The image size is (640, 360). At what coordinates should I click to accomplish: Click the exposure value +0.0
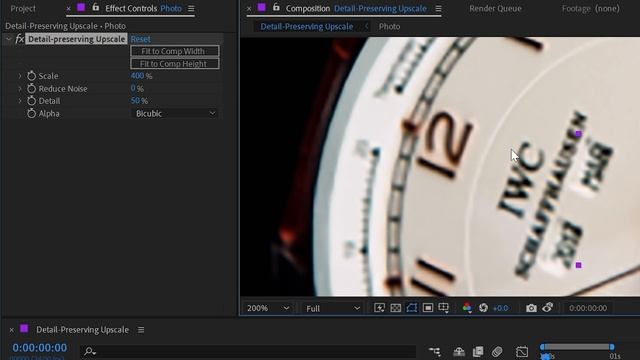pos(500,308)
